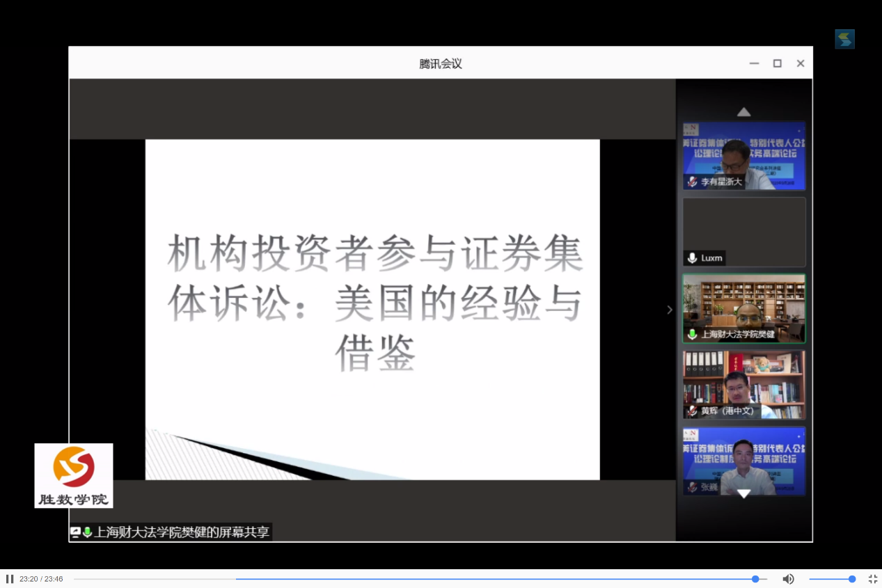Select 上海财大法学院樊健 speaker video tile

[x=743, y=308]
